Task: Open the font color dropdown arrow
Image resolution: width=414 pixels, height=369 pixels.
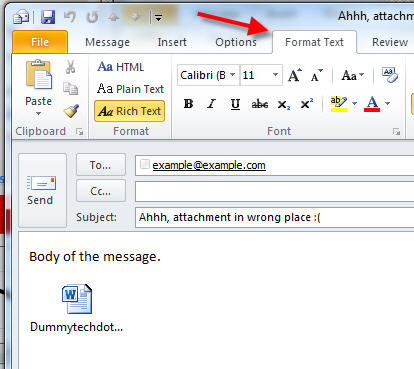Action: coord(387,104)
